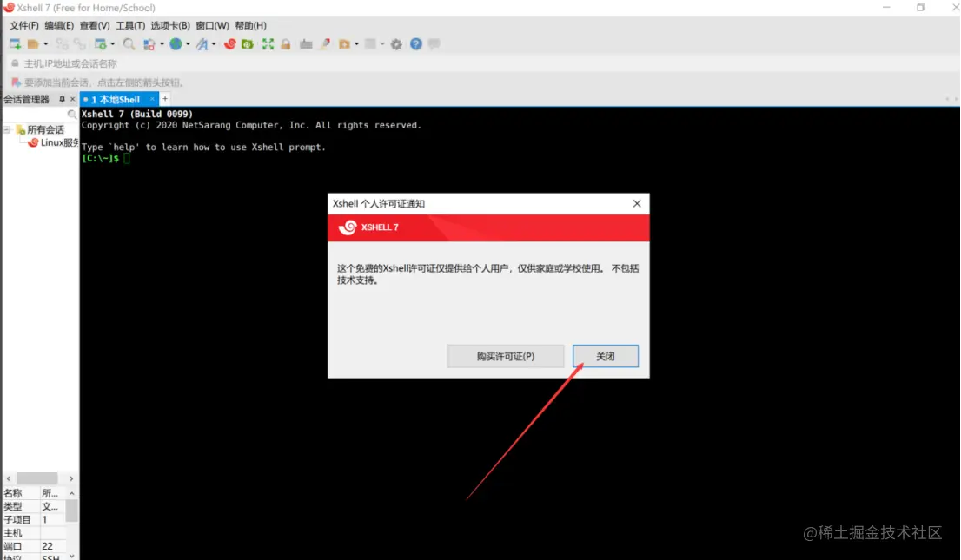The height and width of the screenshot is (560, 961).
Task: Open options via gear icon in toolbar
Action: [x=396, y=44]
